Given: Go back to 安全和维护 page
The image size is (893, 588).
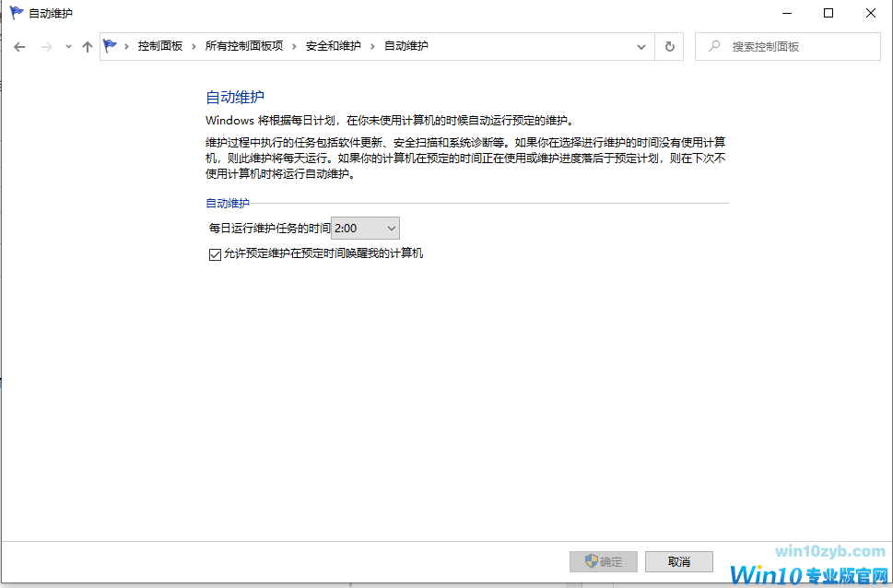Looking at the screenshot, I should click(332, 45).
